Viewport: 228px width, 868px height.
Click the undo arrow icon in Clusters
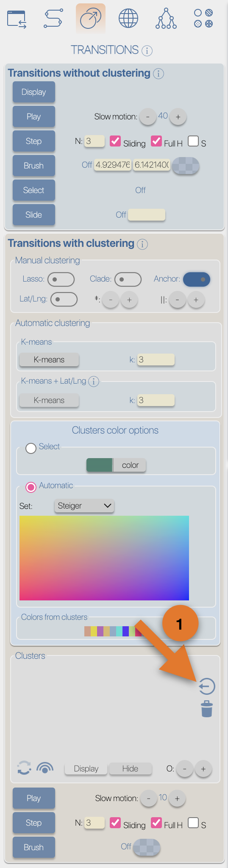pos(207,686)
